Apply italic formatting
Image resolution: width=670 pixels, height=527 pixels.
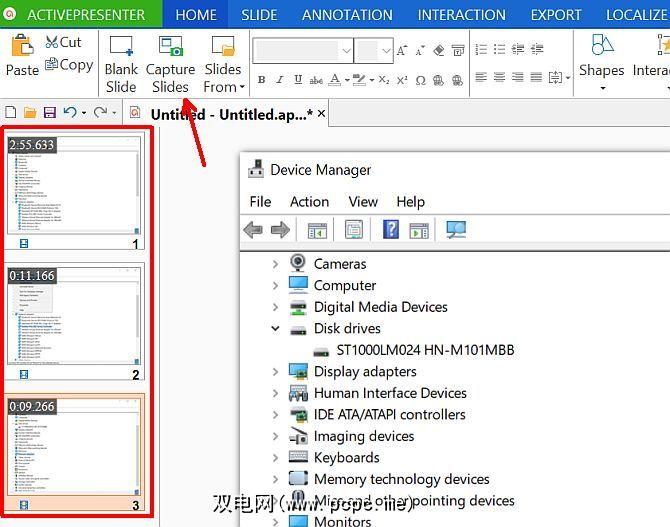point(280,79)
